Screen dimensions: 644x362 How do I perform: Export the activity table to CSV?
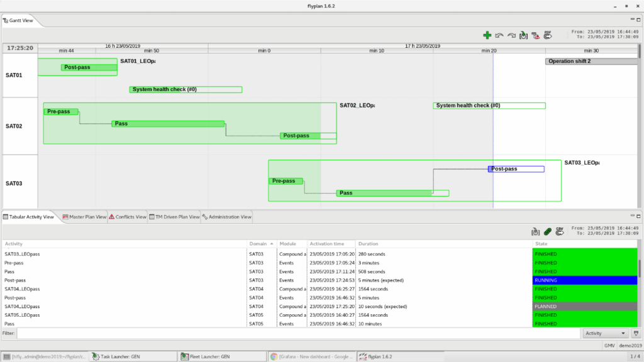coord(559,231)
